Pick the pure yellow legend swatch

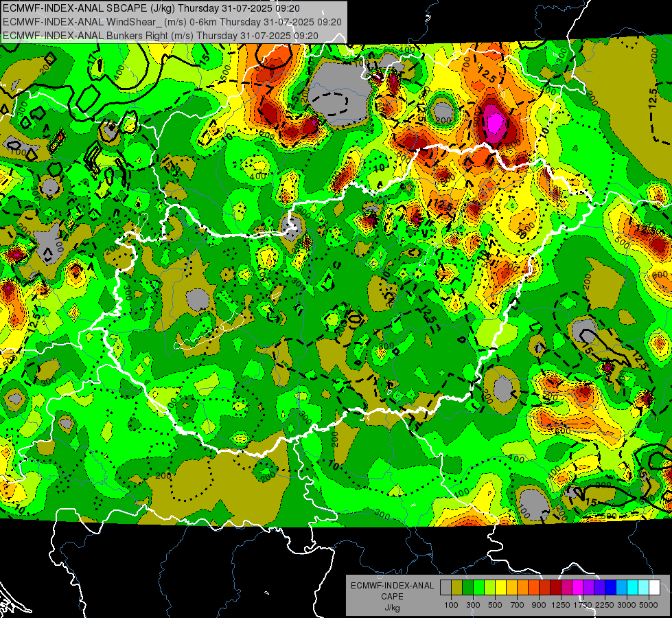tap(501, 588)
